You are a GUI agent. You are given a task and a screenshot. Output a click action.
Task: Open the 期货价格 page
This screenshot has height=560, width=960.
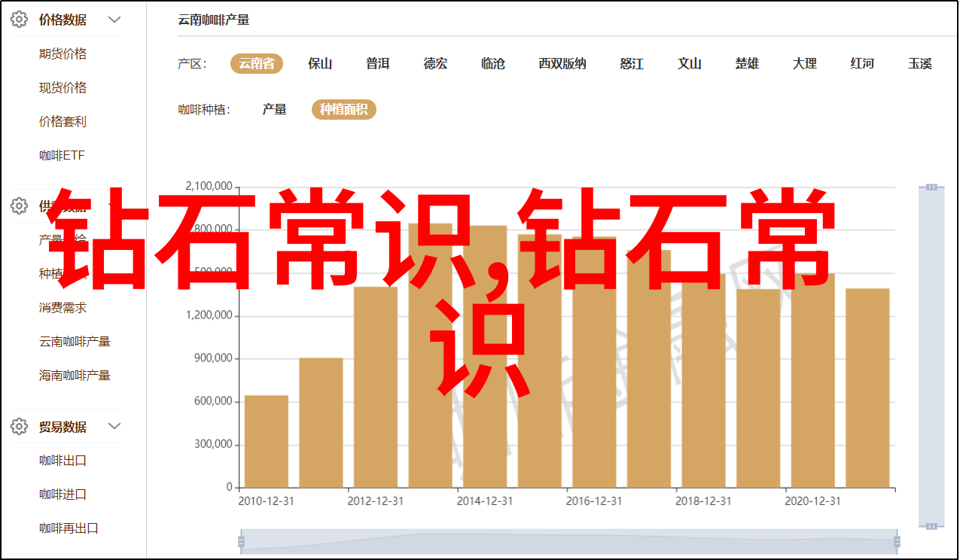pyautogui.click(x=63, y=53)
